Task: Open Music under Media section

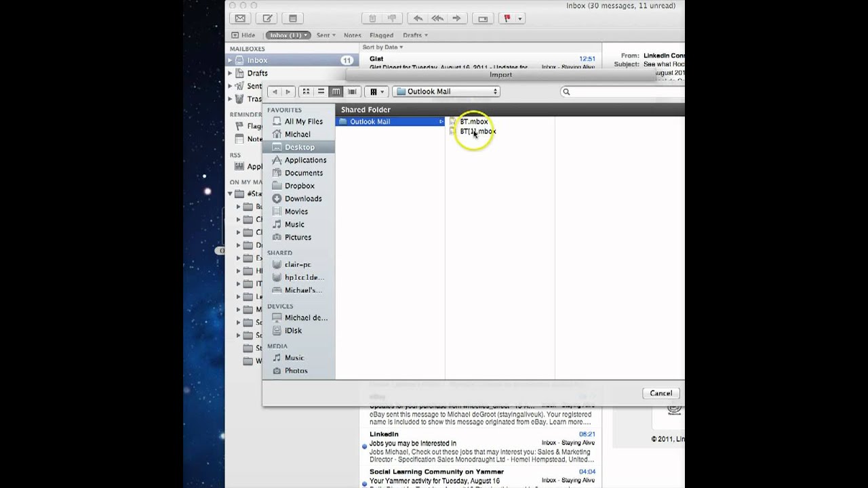Action: [x=294, y=358]
